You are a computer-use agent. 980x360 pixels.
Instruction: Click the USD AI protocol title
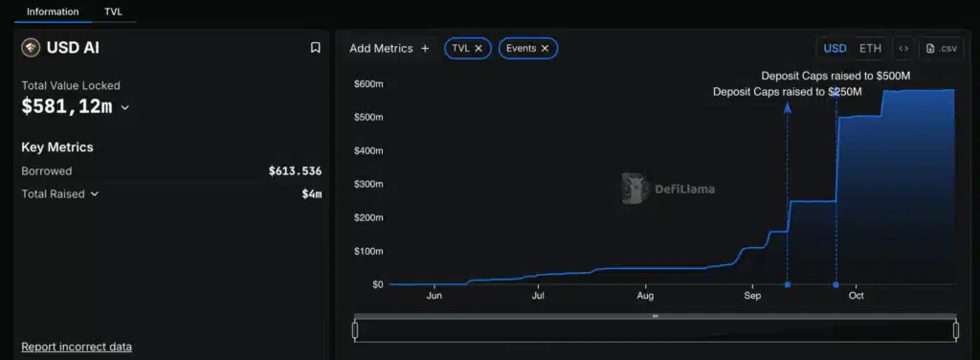pyautogui.click(x=73, y=48)
